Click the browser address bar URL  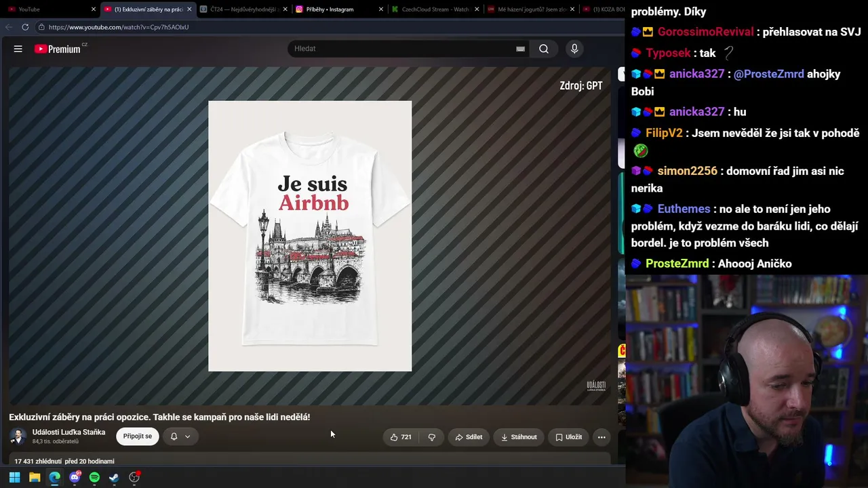[x=119, y=27]
